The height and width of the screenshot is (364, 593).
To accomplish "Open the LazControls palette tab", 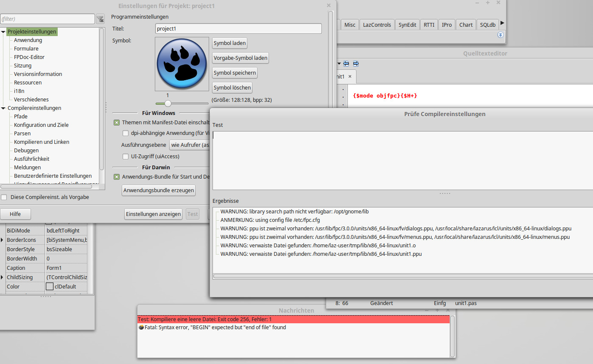I will [x=377, y=25].
